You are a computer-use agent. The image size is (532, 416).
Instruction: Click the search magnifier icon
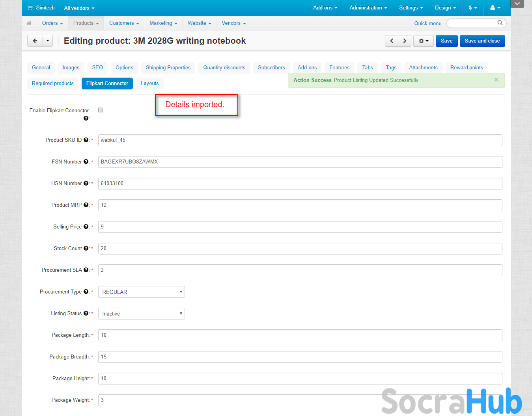[x=500, y=23]
